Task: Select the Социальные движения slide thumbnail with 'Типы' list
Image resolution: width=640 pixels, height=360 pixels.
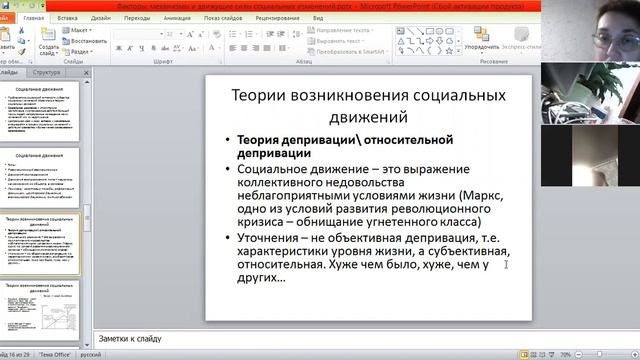Action: coord(39,178)
